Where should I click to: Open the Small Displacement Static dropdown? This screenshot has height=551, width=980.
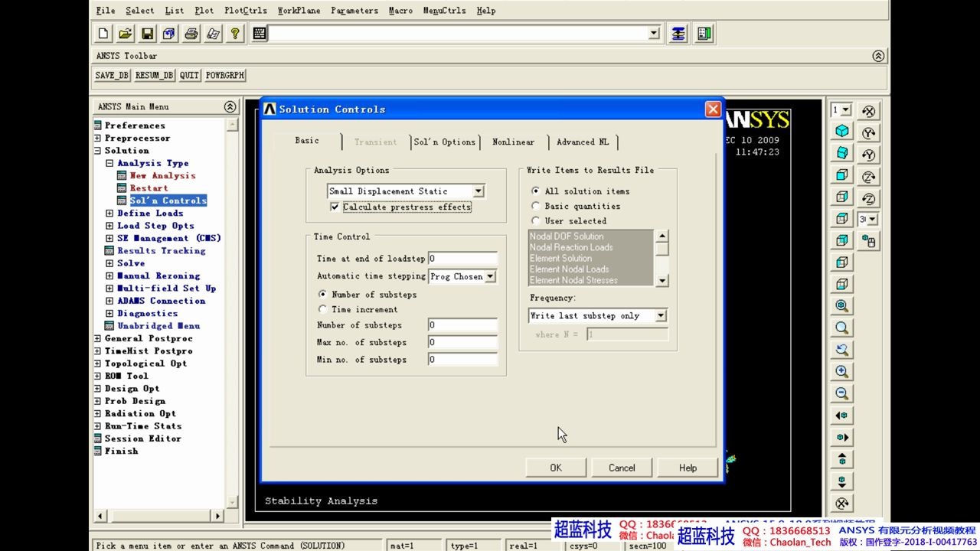click(x=478, y=191)
